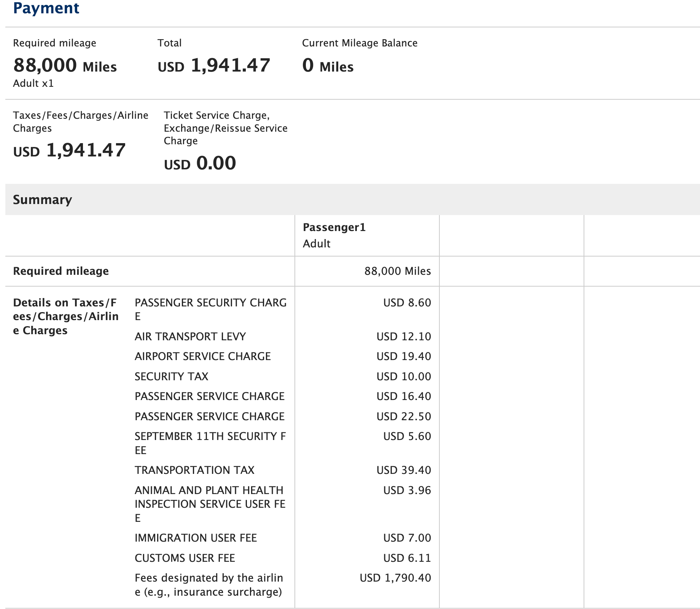Select the first PASSENGER SERVICE CHARGE entry
The image size is (700, 609).
pos(209,396)
